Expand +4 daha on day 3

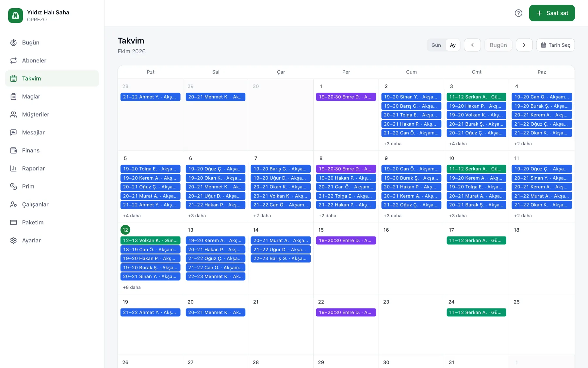click(458, 144)
